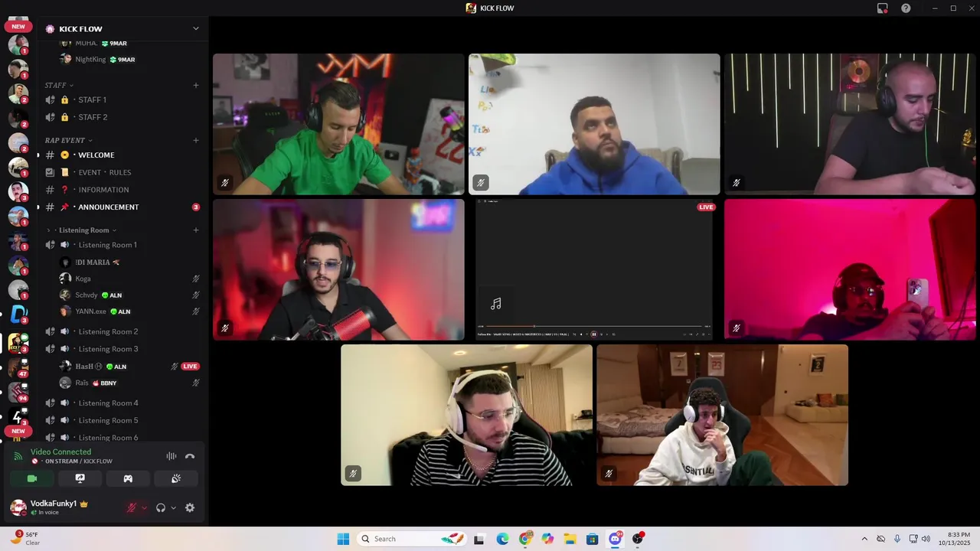The height and width of the screenshot is (551, 980).
Task: Click the LIVE badge next to HasH
Action: pyautogui.click(x=190, y=367)
